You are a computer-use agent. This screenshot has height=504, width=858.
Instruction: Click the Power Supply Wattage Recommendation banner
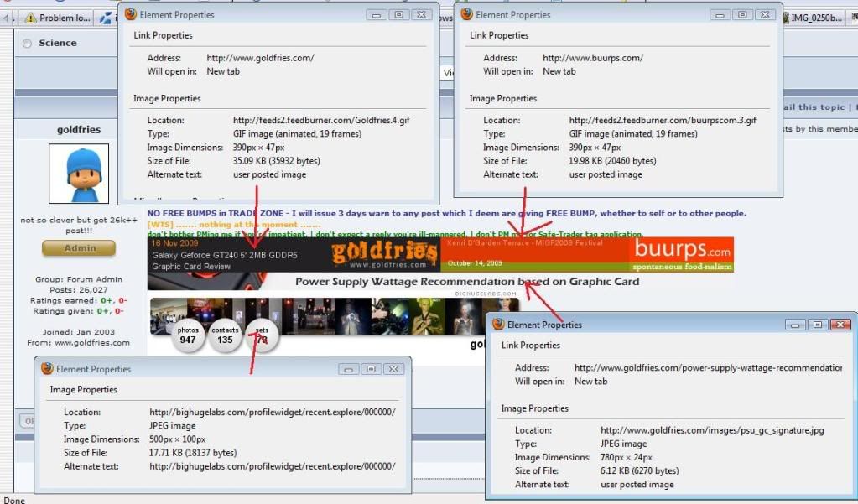coord(467,282)
